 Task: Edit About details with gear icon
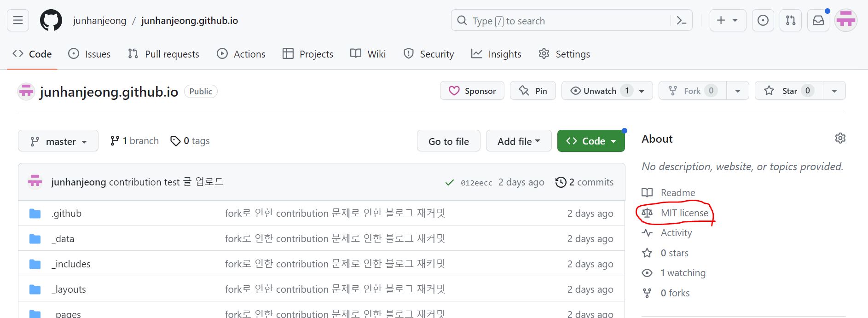coord(840,139)
